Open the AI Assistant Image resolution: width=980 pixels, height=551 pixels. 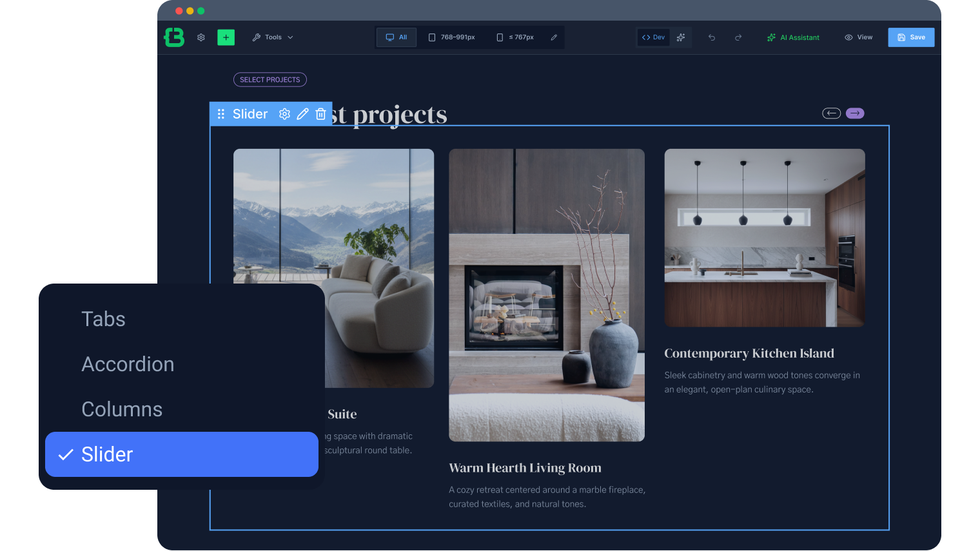coord(793,37)
